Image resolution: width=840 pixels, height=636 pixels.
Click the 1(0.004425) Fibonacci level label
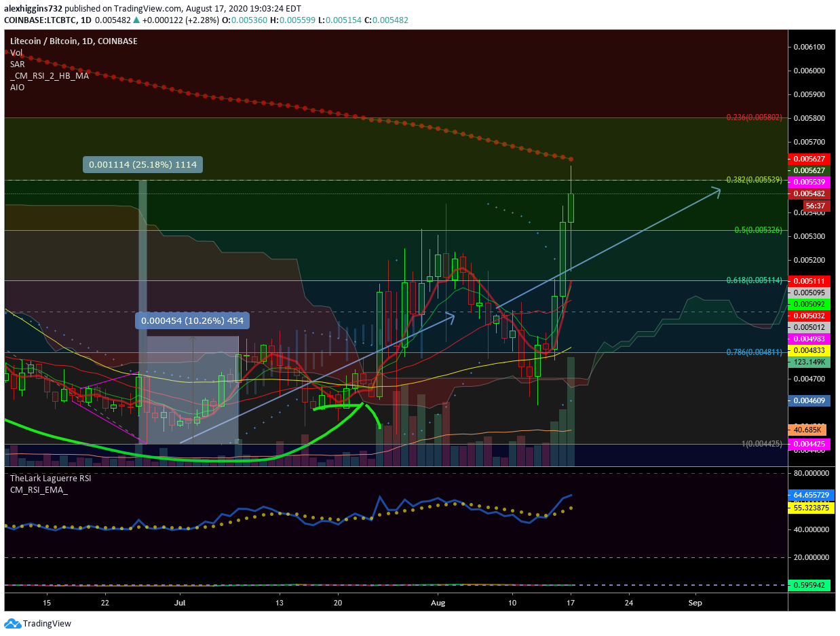point(761,444)
